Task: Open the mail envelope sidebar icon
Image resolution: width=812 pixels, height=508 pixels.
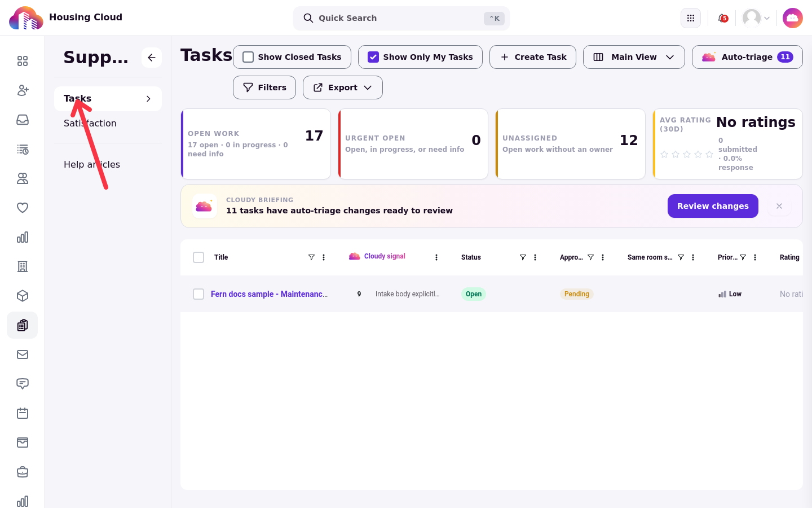Action: click(23, 354)
